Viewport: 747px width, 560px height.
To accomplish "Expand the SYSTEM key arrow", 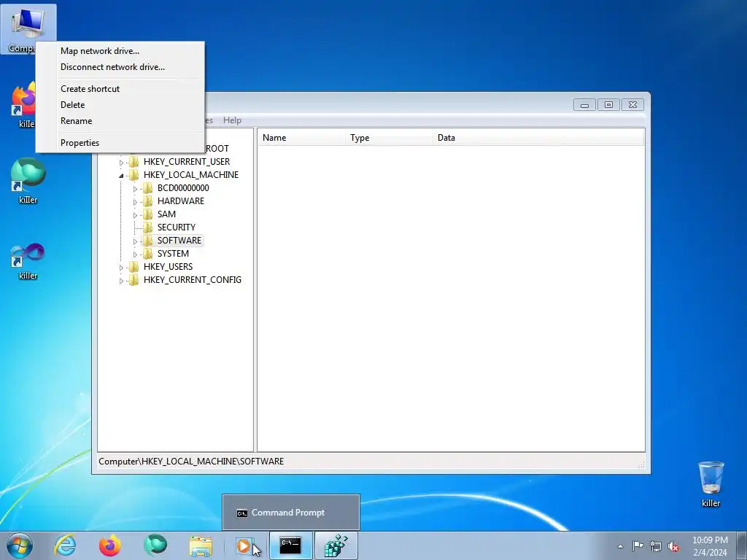I will 135,254.
